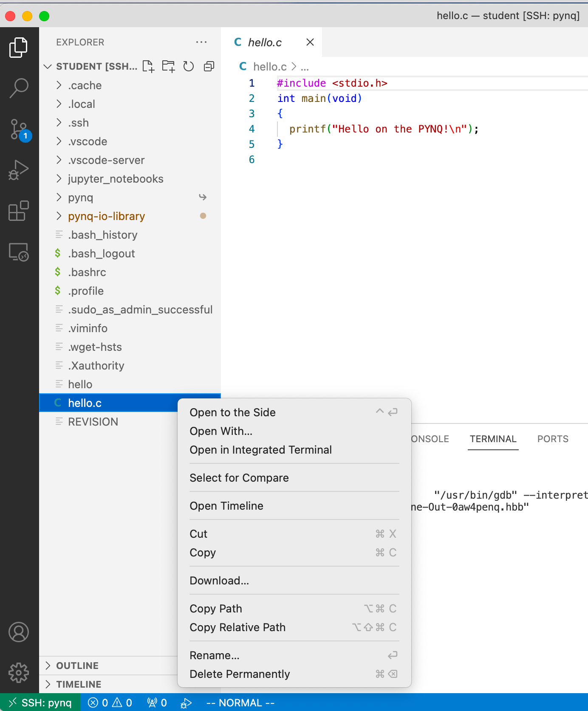Open the .wget-hsts file
The image size is (588, 711).
coord(130,347)
